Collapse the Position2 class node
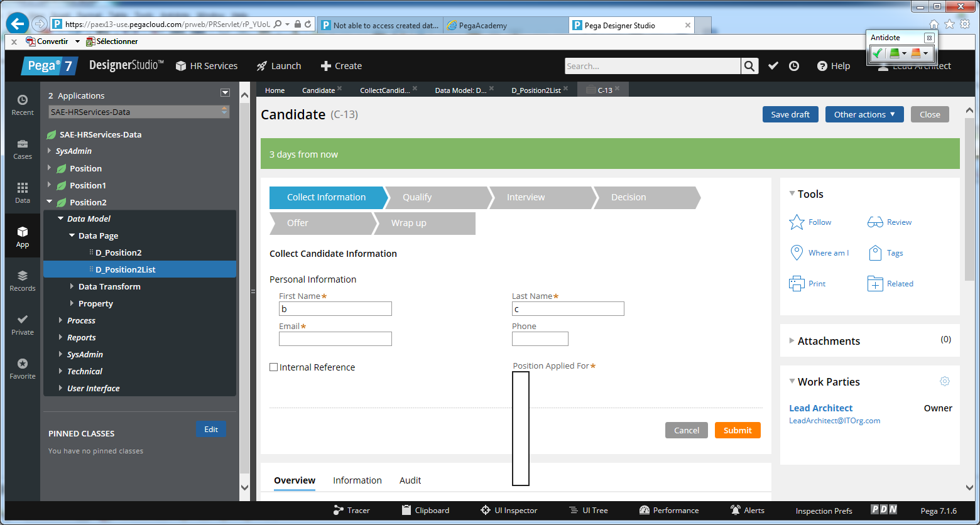The image size is (980, 525). [50, 202]
